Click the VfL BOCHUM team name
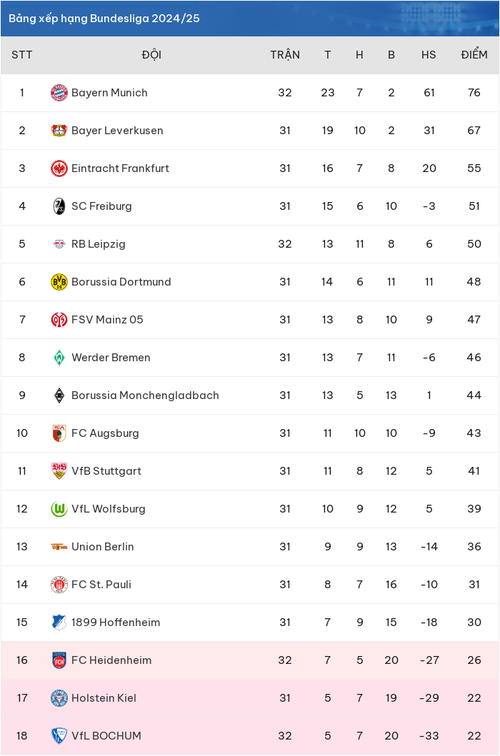 point(107,736)
